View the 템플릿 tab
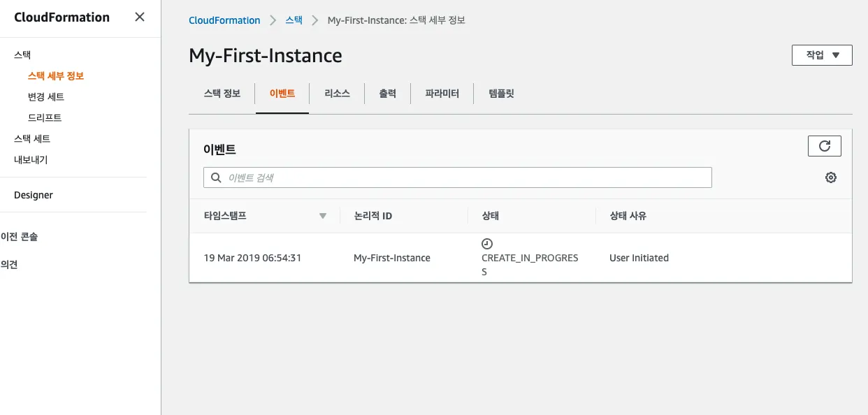Viewport: 868px width, 415px height. [502, 93]
